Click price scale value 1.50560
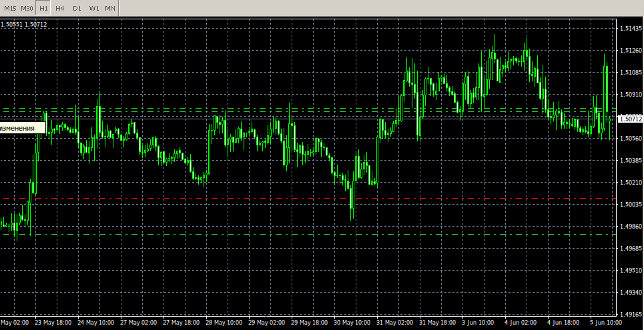 click(x=631, y=138)
